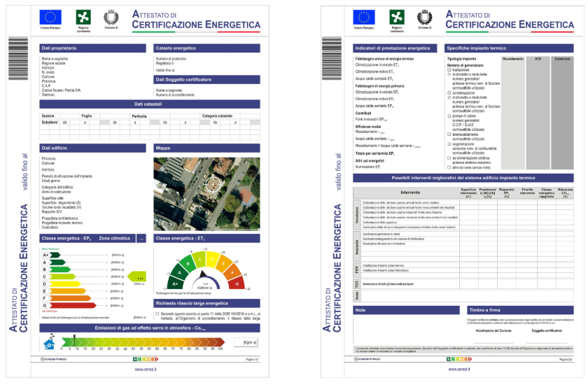Tick the 'altro (si veda campo note)' checkbox
The height and width of the screenshot is (385, 588).
pyautogui.click(x=449, y=167)
